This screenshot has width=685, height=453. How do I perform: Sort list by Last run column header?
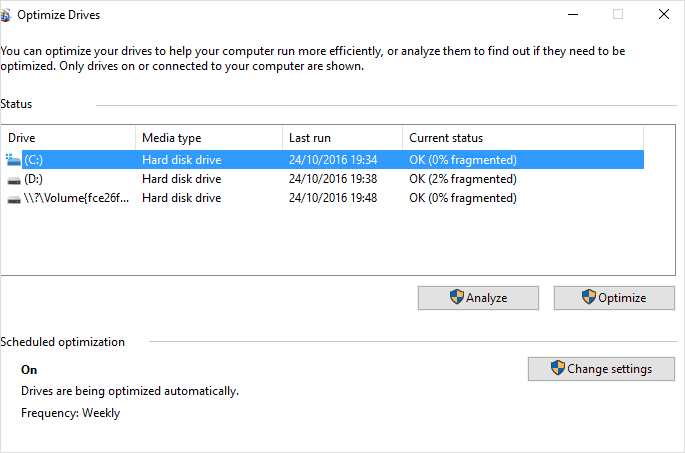[x=342, y=138]
